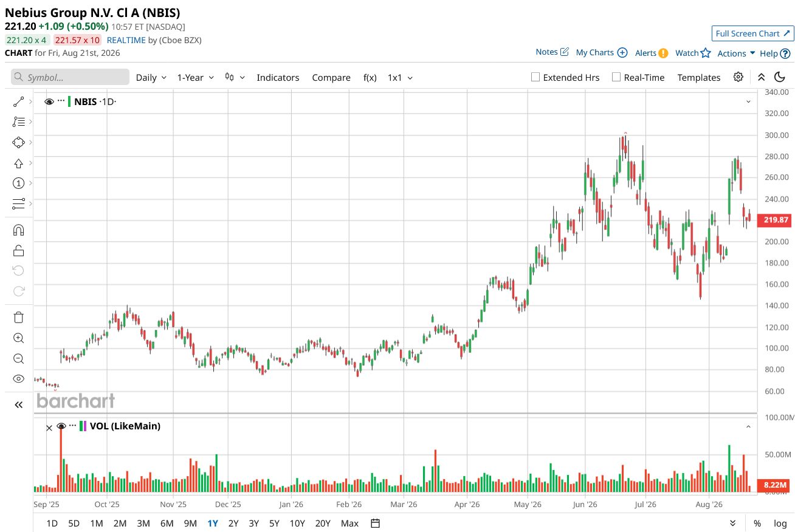Open the Actions dropdown

pyautogui.click(x=736, y=53)
